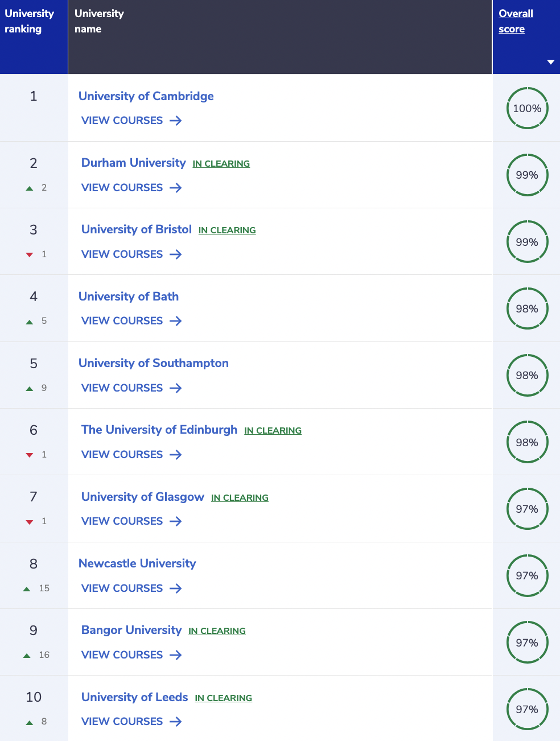
Task: Click the green up arrow beside Newcastle rank
Action: pos(27,589)
